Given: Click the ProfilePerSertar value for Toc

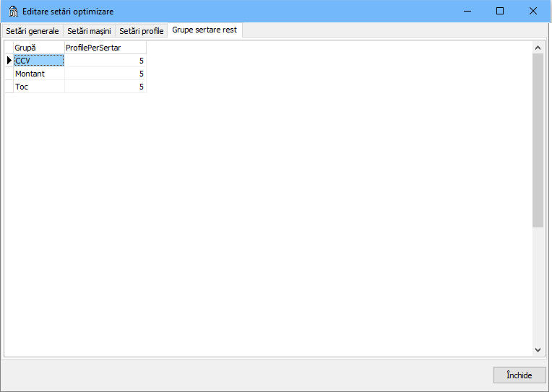Looking at the screenshot, I should pos(105,87).
